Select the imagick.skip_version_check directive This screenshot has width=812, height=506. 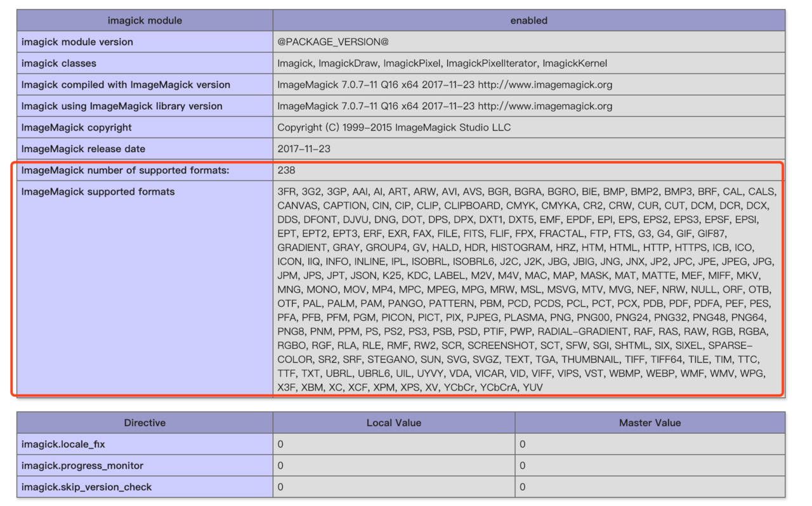tap(86, 487)
